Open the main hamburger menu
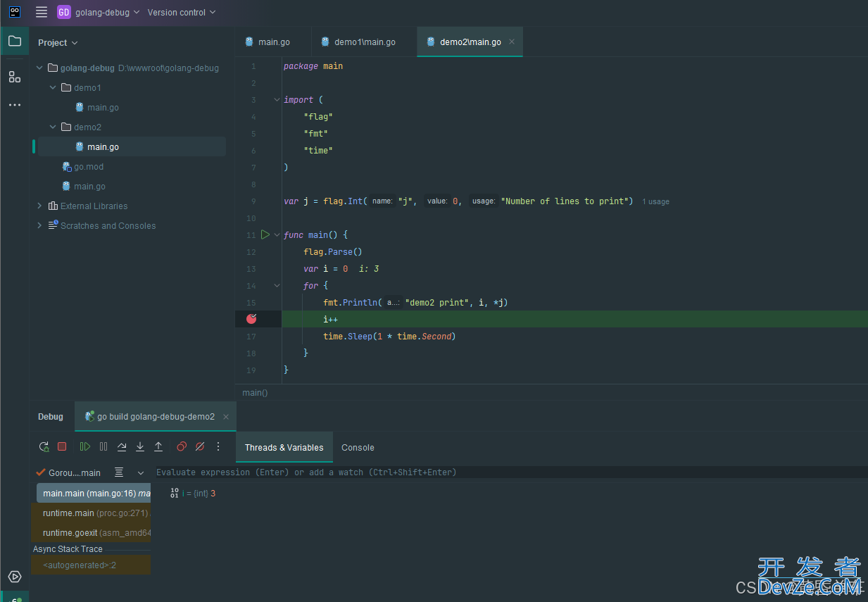This screenshot has width=868, height=602. [x=42, y=12]
